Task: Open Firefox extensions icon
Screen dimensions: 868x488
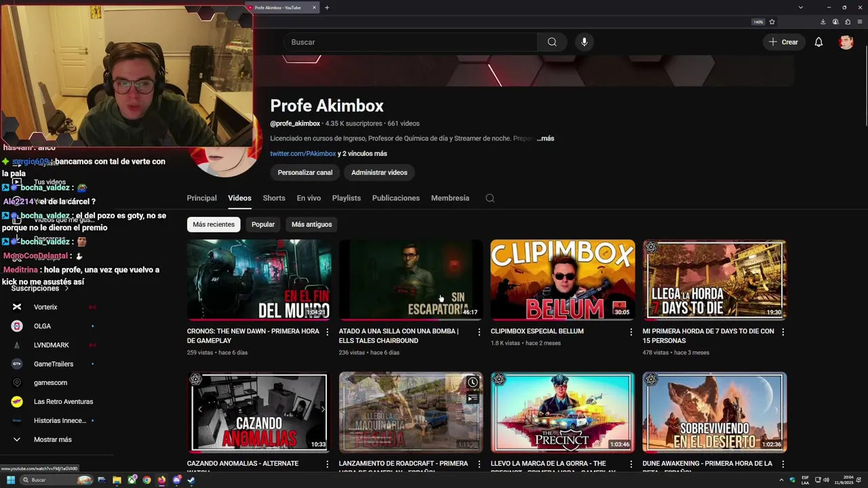Action: coord(848,22)
